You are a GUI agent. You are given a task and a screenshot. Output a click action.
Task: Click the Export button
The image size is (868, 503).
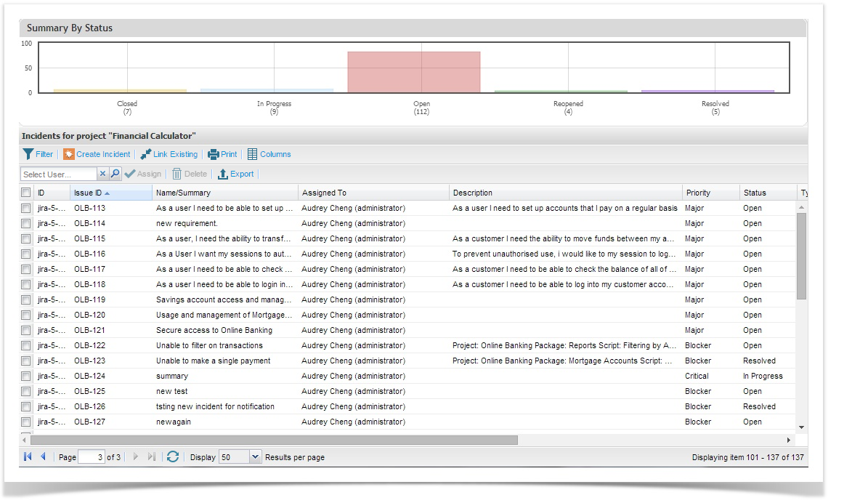click(x=236, y=174)
